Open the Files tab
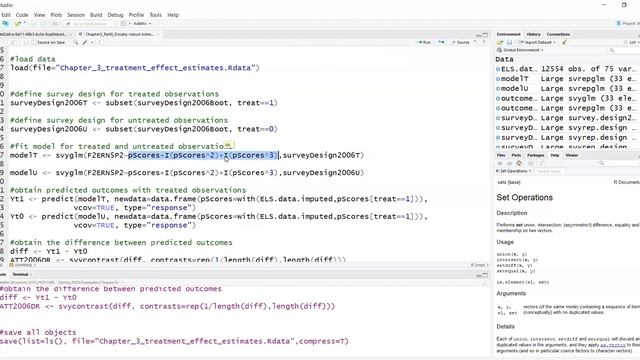Viewport: 640px width, 360px height. tap(501, 156)
